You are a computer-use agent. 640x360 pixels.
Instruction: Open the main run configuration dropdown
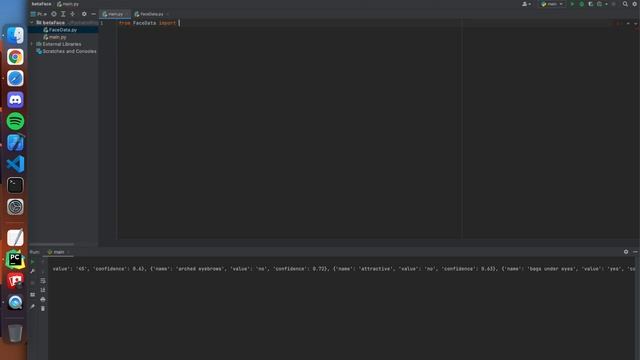coord(552,4)
